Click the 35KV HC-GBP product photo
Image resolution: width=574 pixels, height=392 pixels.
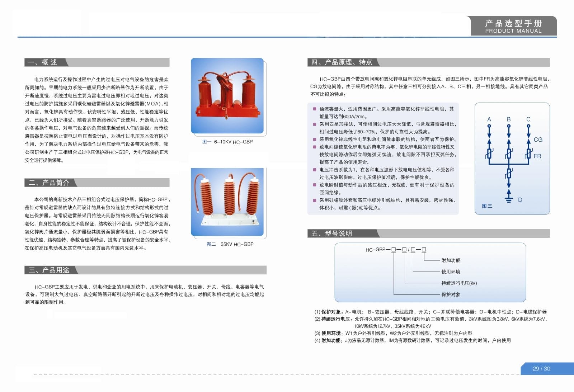(x=227, y=202)
